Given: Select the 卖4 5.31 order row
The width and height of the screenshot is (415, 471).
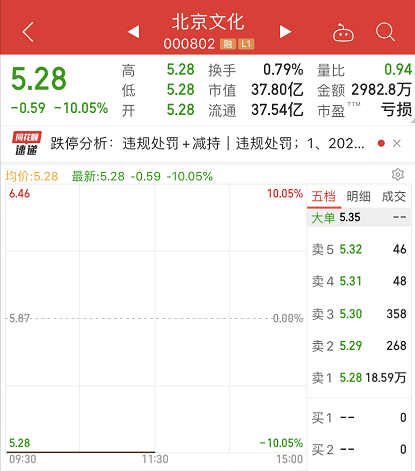Looking at the screenshot, I should 359,281.
